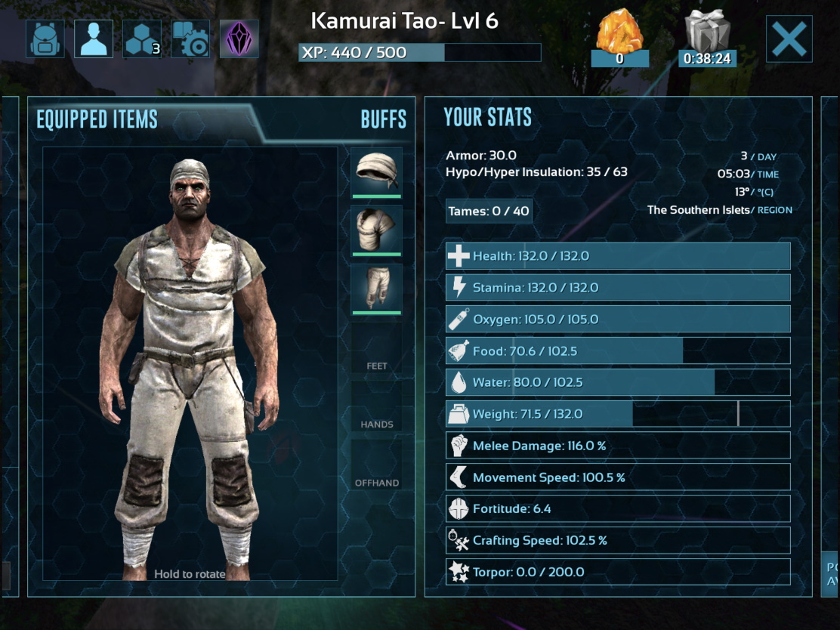Select the Weight stat bar
The height and width of the screenshot is (630, 840).
[618, 414]
